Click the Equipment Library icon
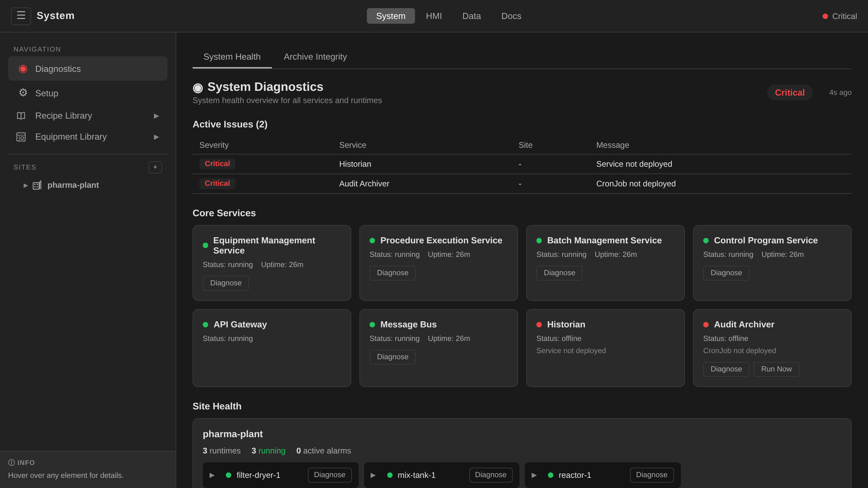The image size is (868, 488). pyautogui.click(x=21, y=137)
